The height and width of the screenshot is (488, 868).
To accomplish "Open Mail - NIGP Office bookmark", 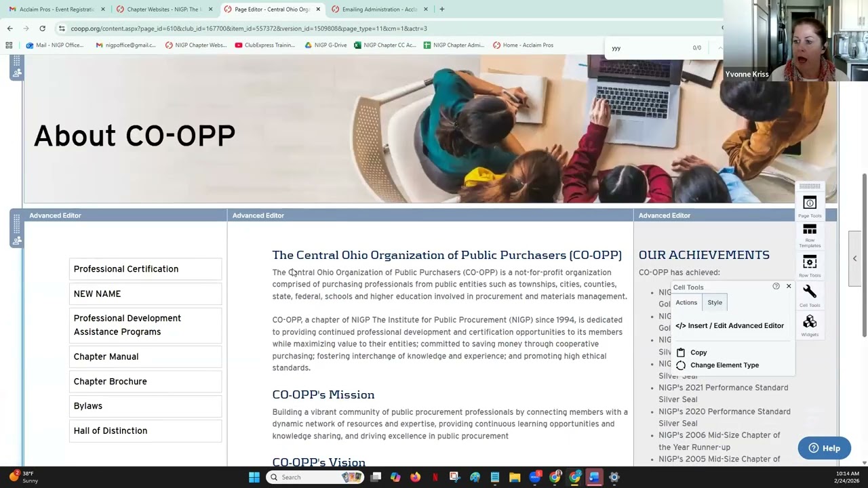I will (x=54, y=45).
